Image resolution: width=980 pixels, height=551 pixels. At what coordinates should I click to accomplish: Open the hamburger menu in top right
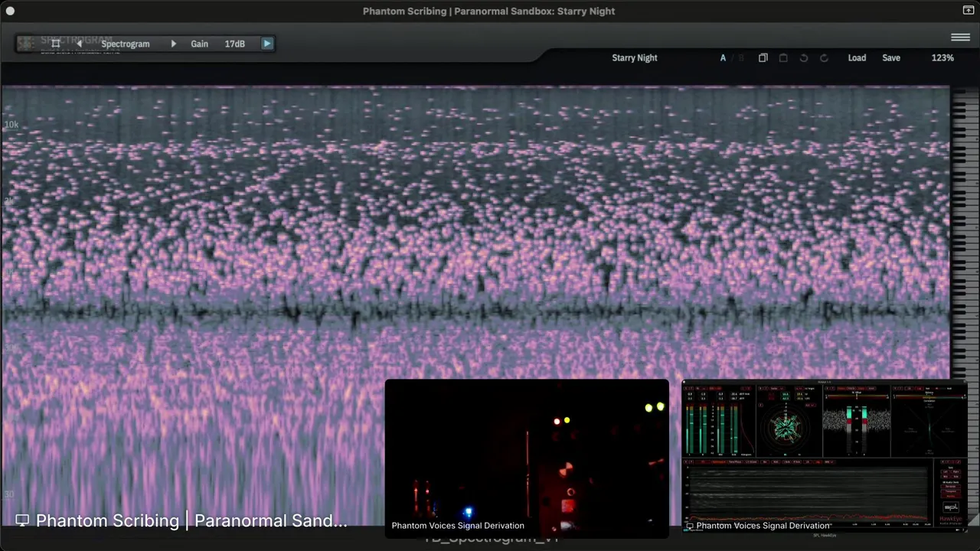tap(960, 37)
